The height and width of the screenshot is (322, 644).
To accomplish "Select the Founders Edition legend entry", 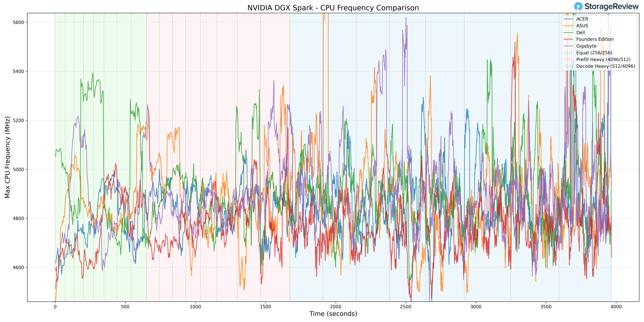I will click(x=595, y=39).
